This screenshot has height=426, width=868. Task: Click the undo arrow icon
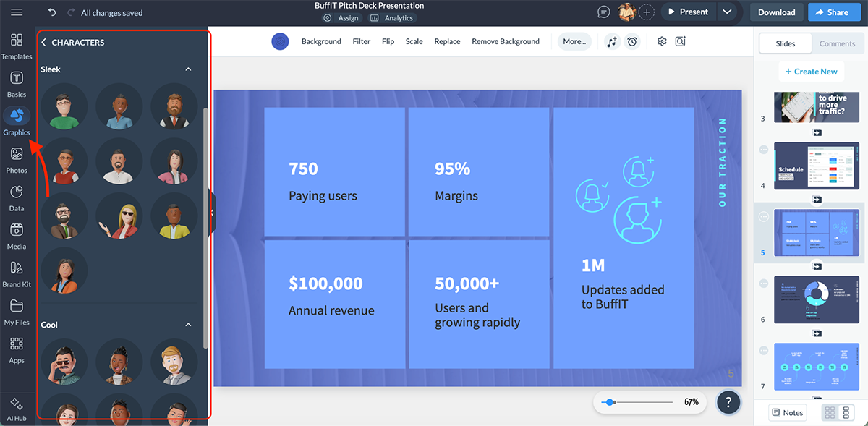click(x=52, y=12)
